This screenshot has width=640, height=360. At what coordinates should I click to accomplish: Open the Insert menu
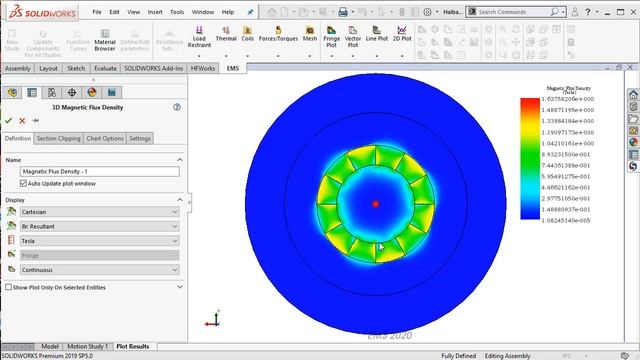155,12
